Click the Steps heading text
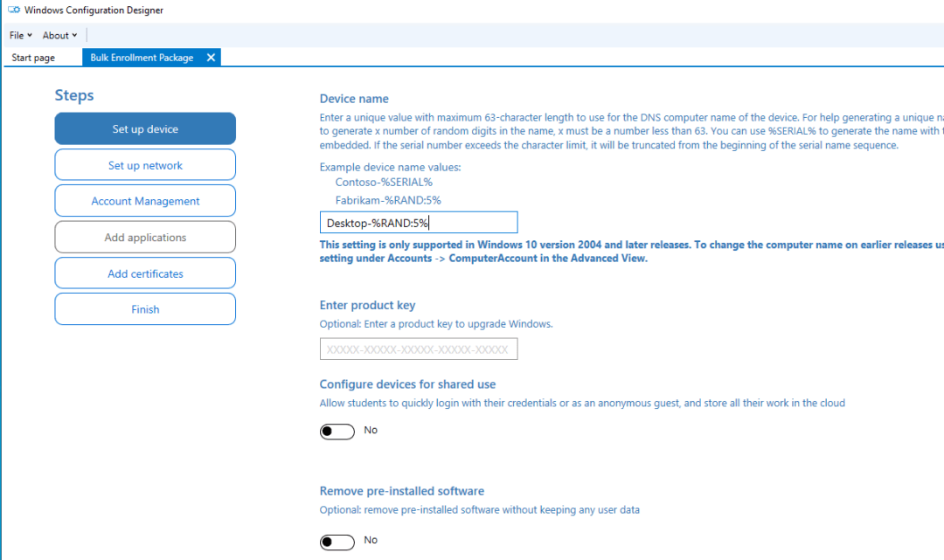Screen dimensions: 944x560 coord(73,95)
